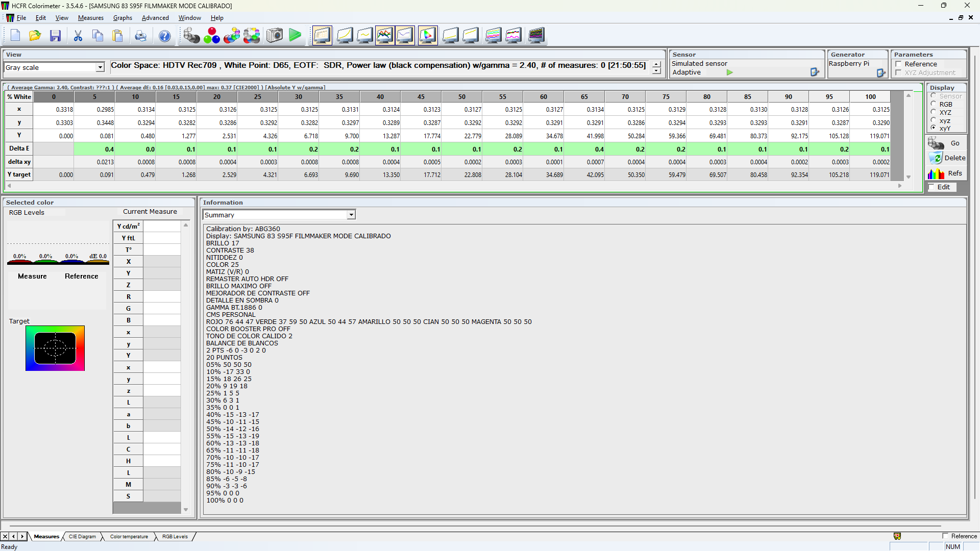Screen dimensions: 980x551
Task: Start continuous measures with green play icon
Action: 295,35
